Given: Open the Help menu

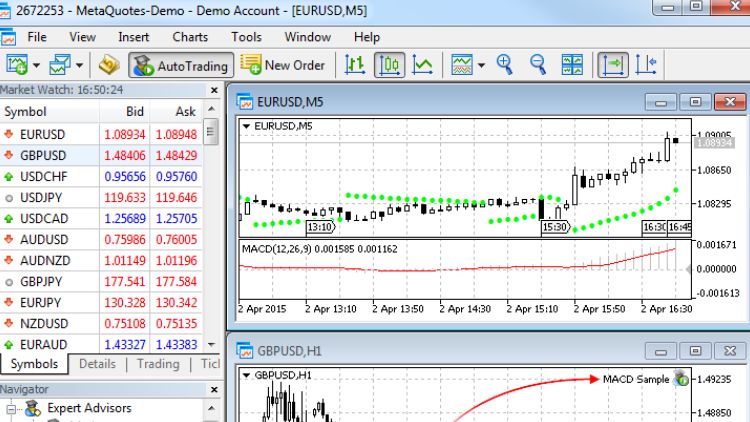Looking at the screenshot, I should [367, 37].
